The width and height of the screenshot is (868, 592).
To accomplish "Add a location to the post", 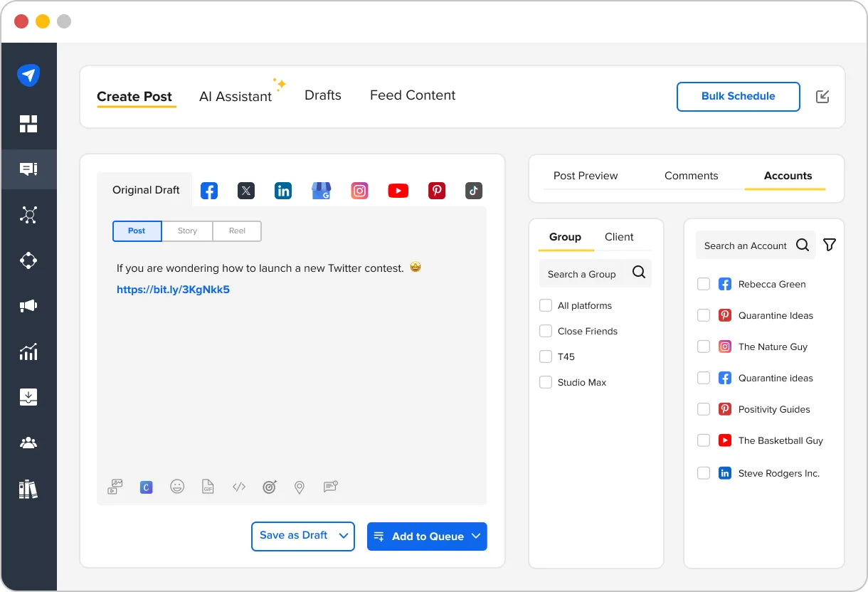I will (299, 487).
